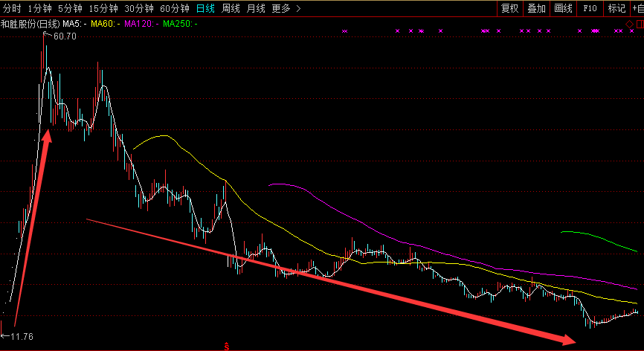This screenshot has height=351, width=644.
Task: Select the 30分钟 timeframe tab
Action: (x=139, y=8)
